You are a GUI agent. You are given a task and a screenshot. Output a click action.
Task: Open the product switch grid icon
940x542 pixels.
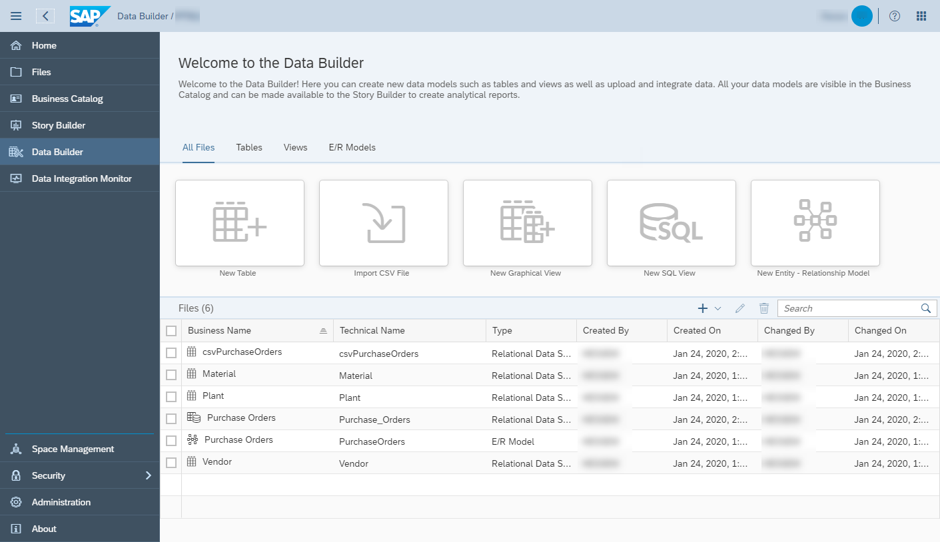921,16
